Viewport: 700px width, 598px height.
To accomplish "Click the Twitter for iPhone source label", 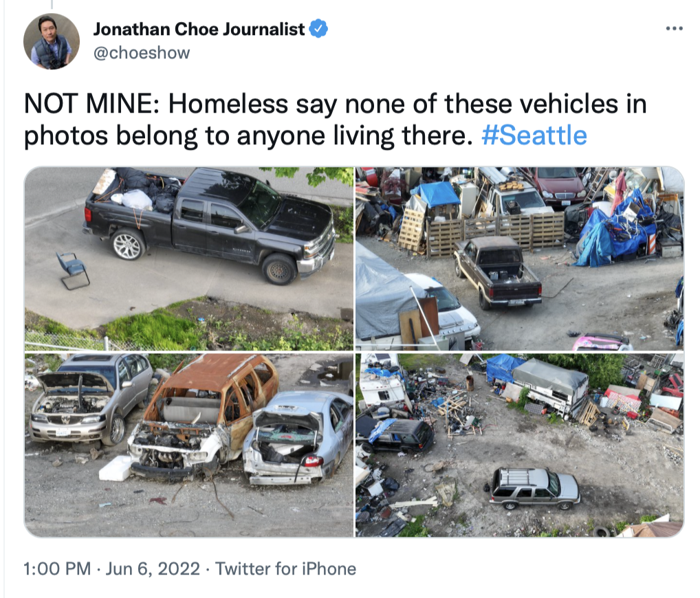I will pos(286,569).
